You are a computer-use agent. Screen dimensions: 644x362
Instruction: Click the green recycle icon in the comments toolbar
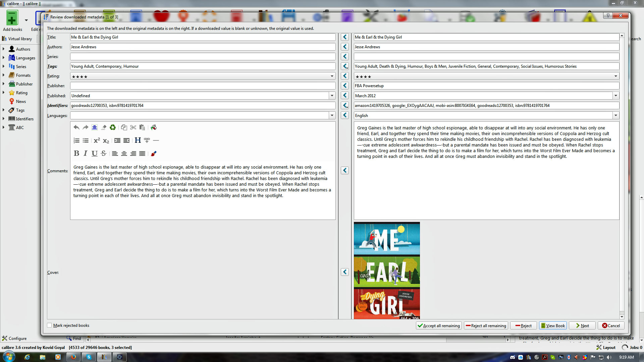click(x=113, y=127)
